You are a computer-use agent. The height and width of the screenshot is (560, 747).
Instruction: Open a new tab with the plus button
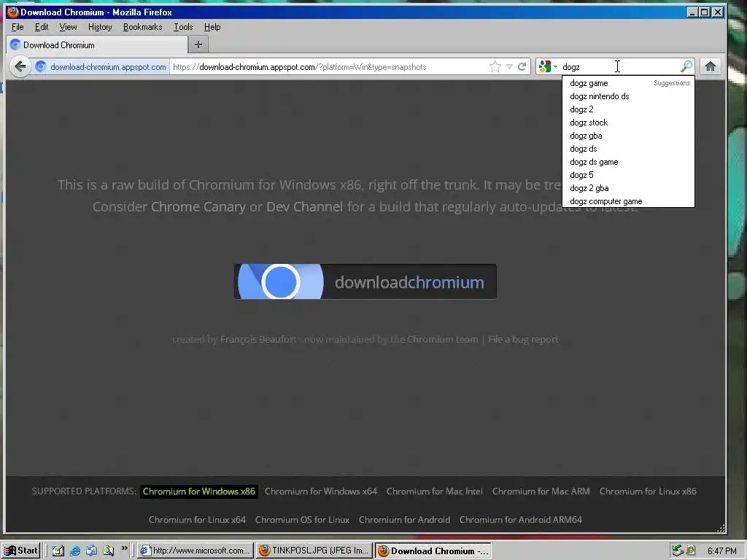tap(198, 44)
